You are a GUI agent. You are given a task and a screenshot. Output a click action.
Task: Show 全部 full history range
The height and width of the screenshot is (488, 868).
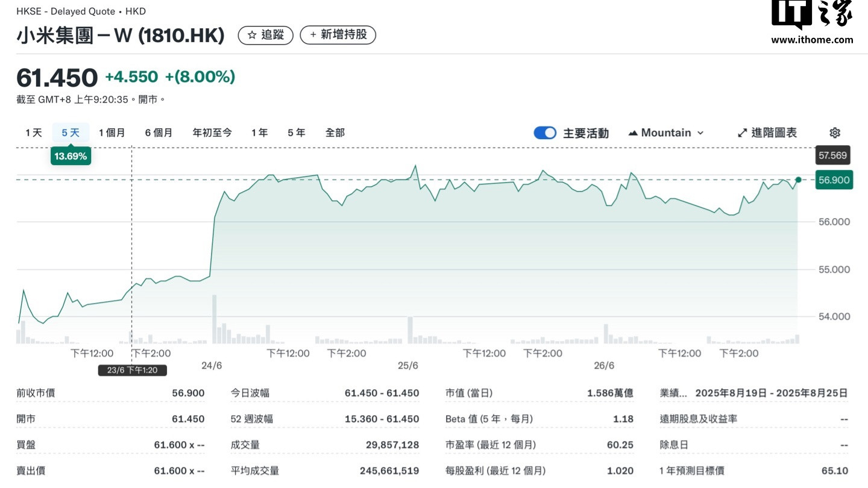[x=335, y=133]
